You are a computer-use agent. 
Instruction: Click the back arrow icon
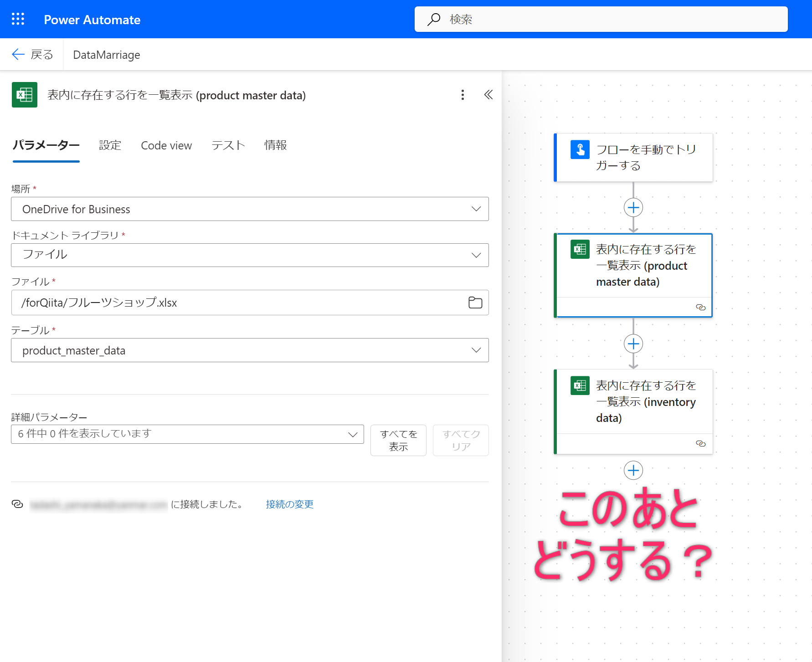pos(18,55)
